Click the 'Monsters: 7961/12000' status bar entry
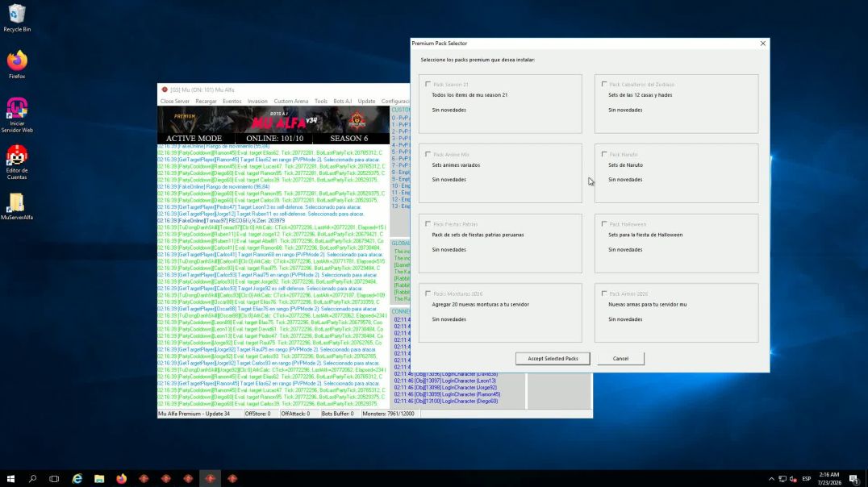 (389, 414)
